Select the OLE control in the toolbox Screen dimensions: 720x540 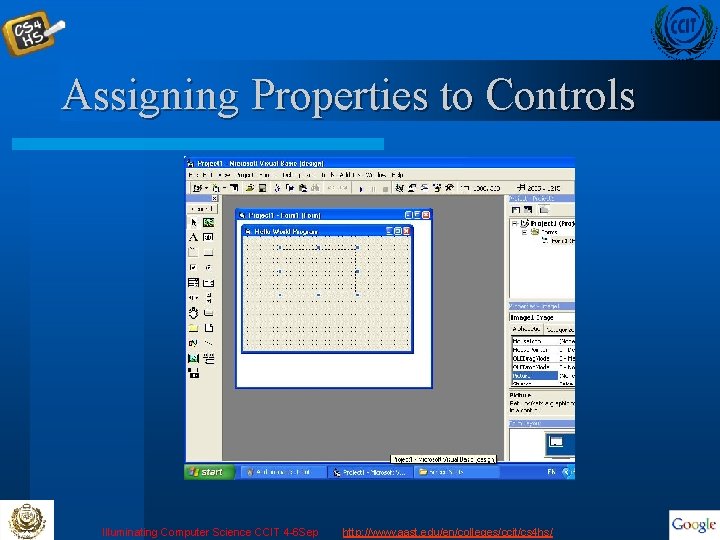pos(193,373)
